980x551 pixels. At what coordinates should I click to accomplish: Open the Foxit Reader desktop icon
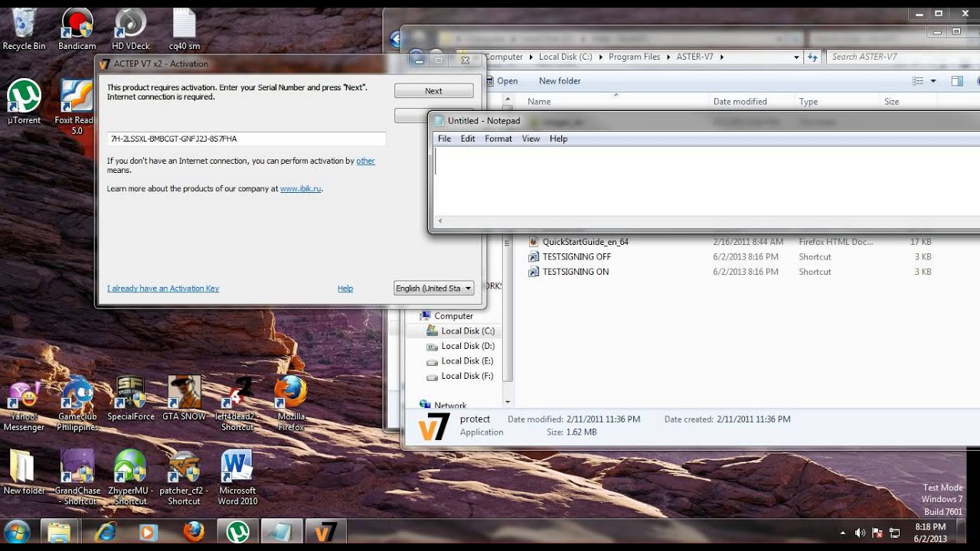pos(75,107)
